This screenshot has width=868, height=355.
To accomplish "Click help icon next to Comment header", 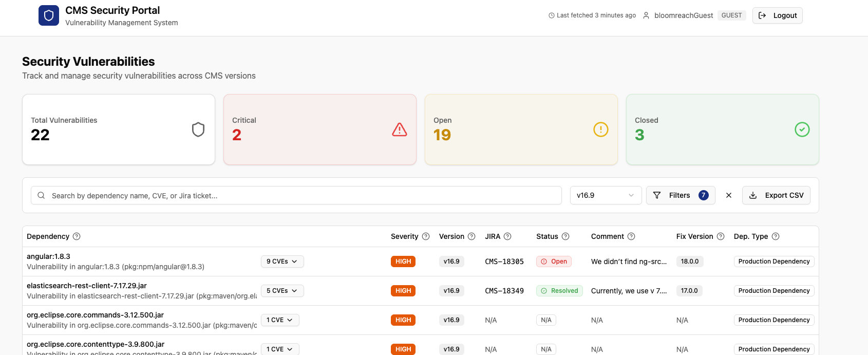I will pos(631,236).
